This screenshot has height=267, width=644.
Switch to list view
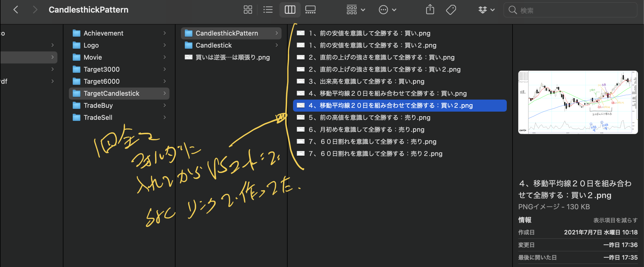pos(268,10)
